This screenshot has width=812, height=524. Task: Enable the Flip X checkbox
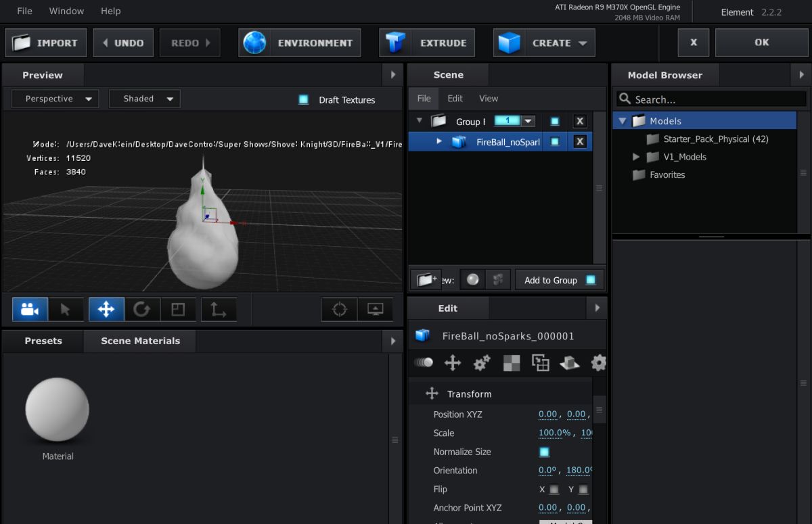pos(554,490)
